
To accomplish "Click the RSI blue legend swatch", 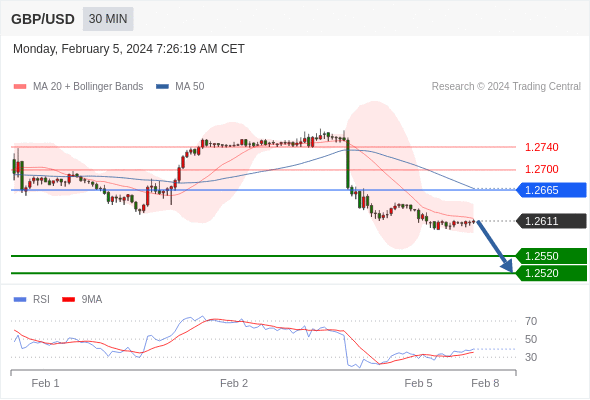I will pyautogui.click(x=20, y=300).
